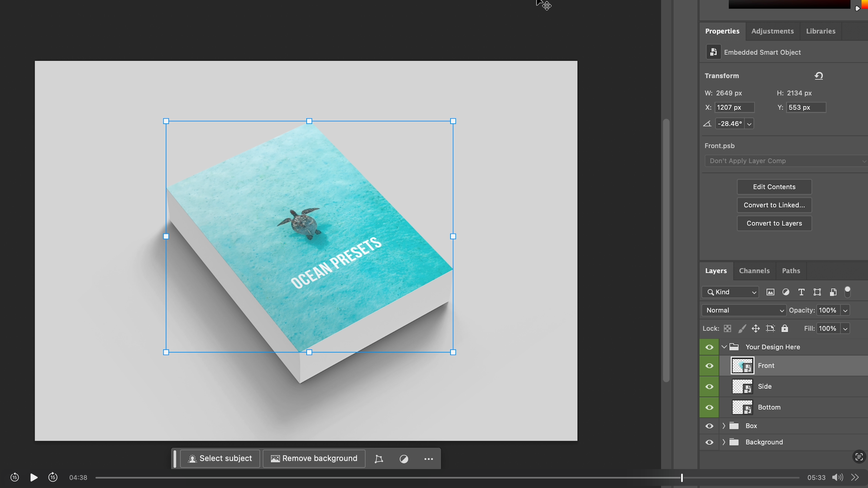Click the reset transform icon
This screenshot has width=868, height=488.
point(819,76)
